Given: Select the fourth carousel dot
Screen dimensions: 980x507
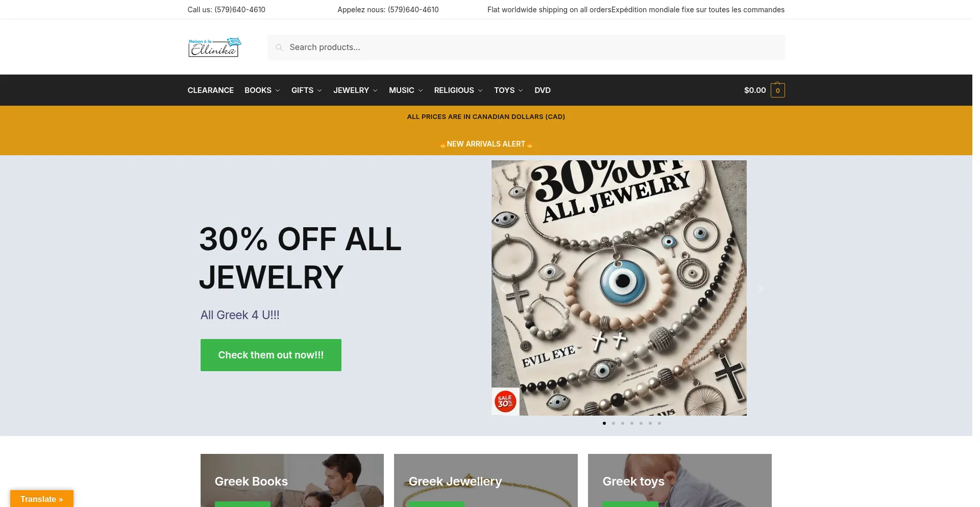Looking at the screenshot, I should click(x=632, y=423).
